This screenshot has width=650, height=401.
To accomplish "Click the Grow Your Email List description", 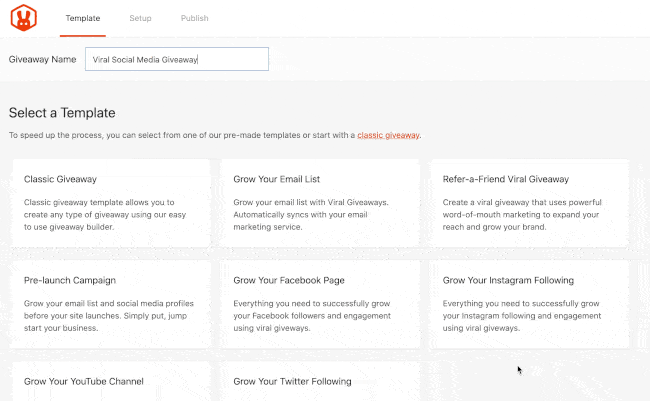I will point(311,214).
